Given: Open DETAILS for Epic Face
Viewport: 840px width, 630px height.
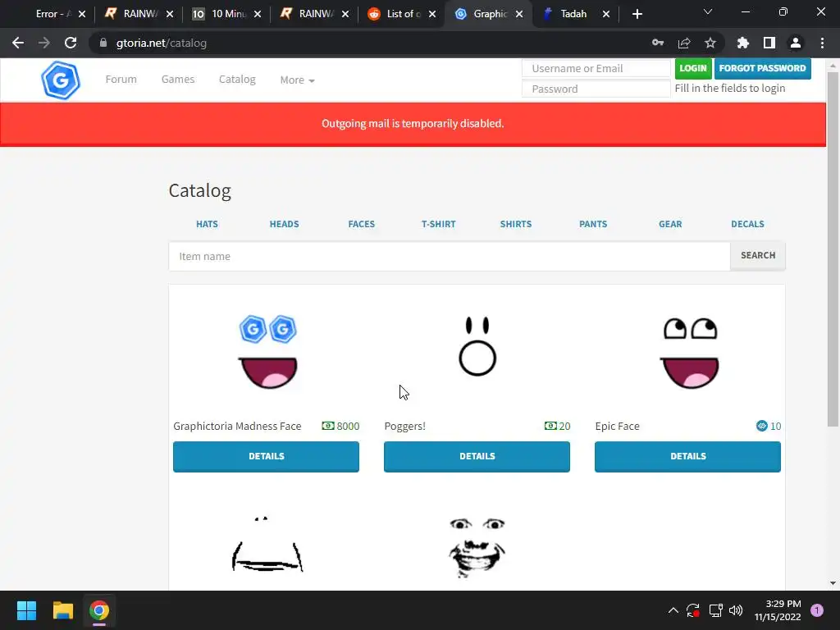Looking at the screenshot, I should pos(688,456).
